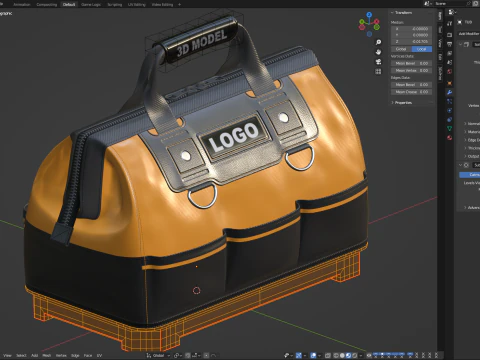Click the Add Modifier button

(469, 34)
